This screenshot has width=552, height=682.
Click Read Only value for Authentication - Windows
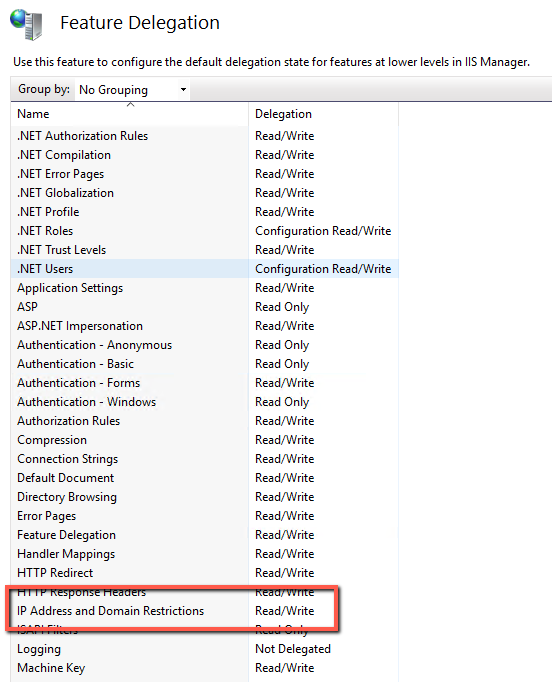(282, 402)
